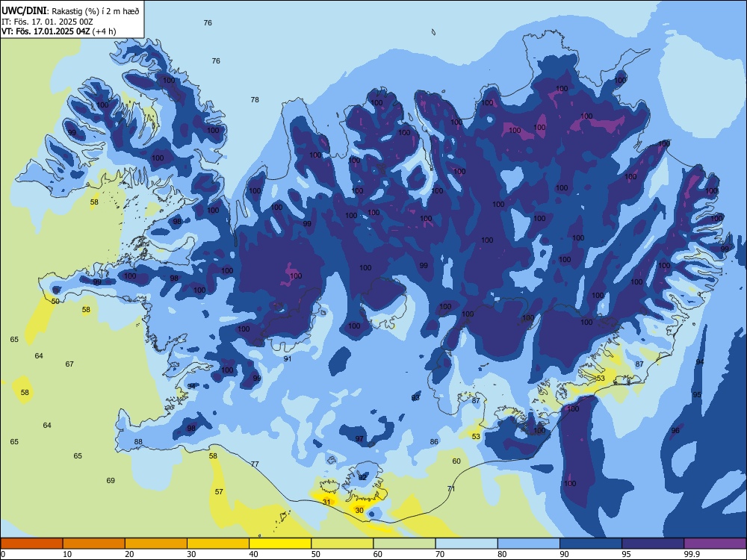Select the 'Rakastig (%) í 2 m hæð' label
Image resolution: width=747 pixels, height=560 pixels.
[x=96, y=11]
